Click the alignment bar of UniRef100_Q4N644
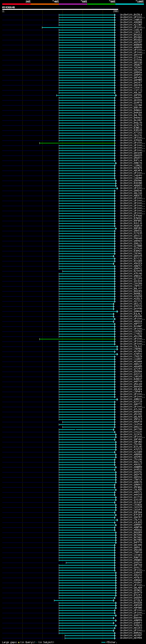The height and width of the screenshot is (644, 146). pyautogui.click(x=89, y=311)
